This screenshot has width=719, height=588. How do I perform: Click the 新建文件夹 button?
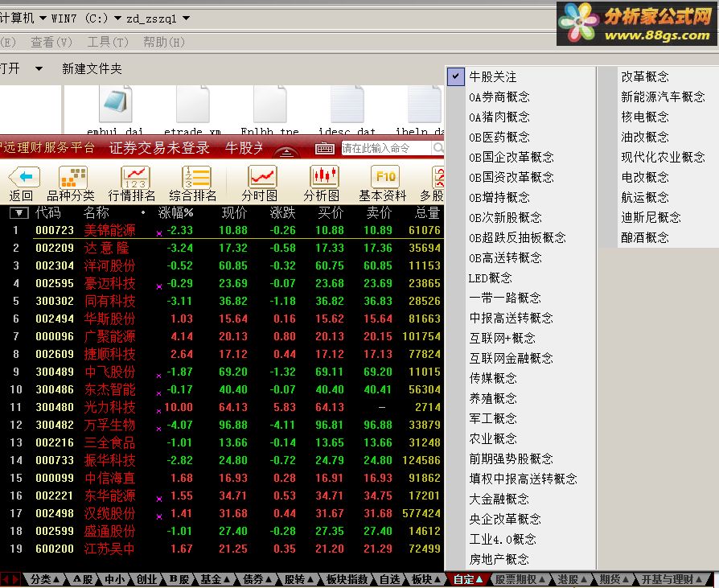(x=92, y=69)
